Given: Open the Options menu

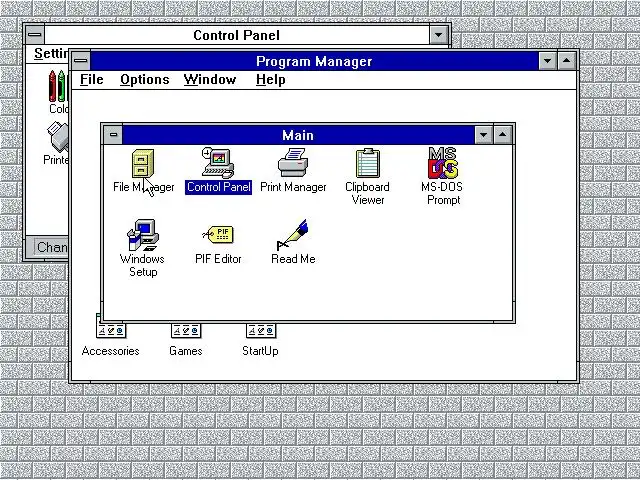Looking at the screenshot, I should click(144, 80).
